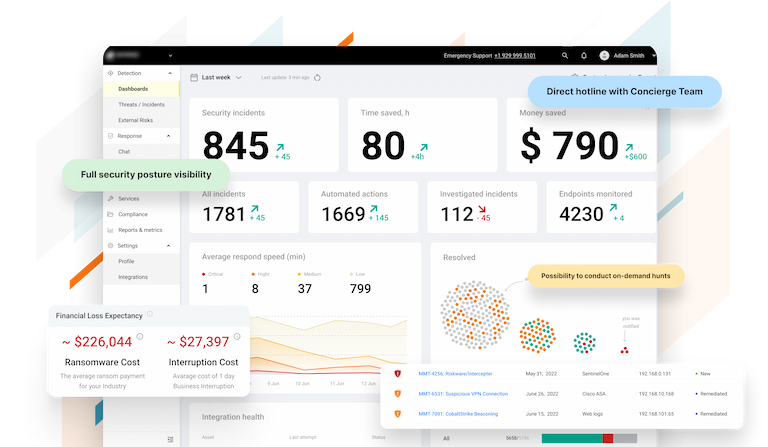Click the sidebar collapse icon at bottom

(x=170, y=439)
